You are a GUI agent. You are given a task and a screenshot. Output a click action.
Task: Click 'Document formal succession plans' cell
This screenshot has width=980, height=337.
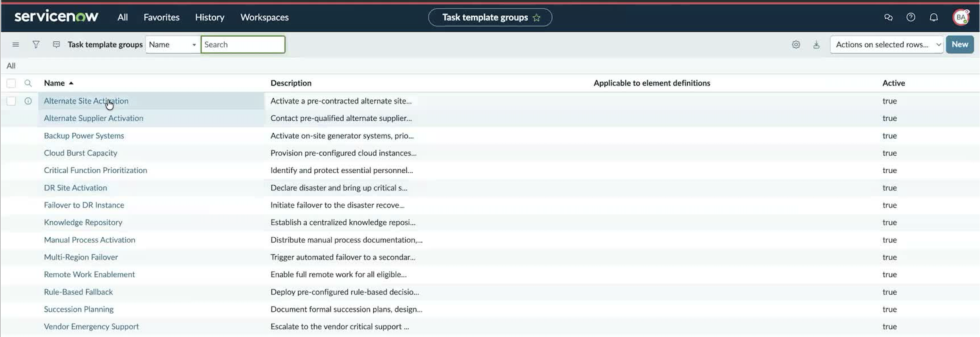(346, 309)
